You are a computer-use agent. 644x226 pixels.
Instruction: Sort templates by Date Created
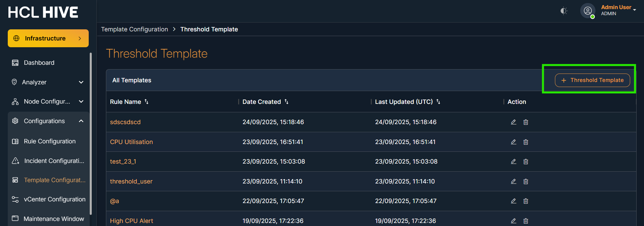(x=286, y=102)
